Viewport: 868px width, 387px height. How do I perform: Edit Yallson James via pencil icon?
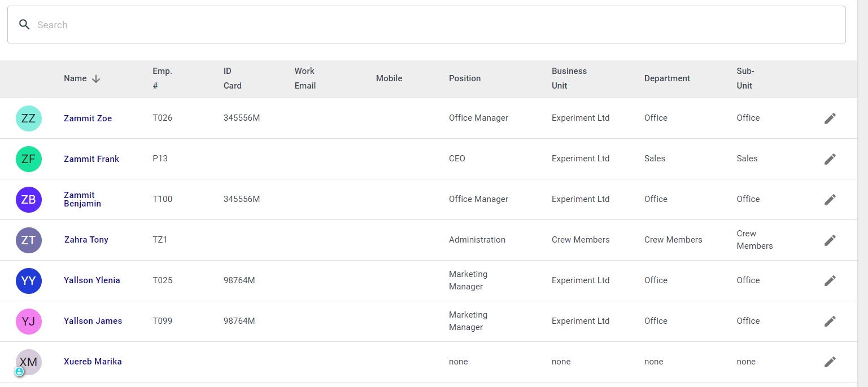tap(830, 322)
